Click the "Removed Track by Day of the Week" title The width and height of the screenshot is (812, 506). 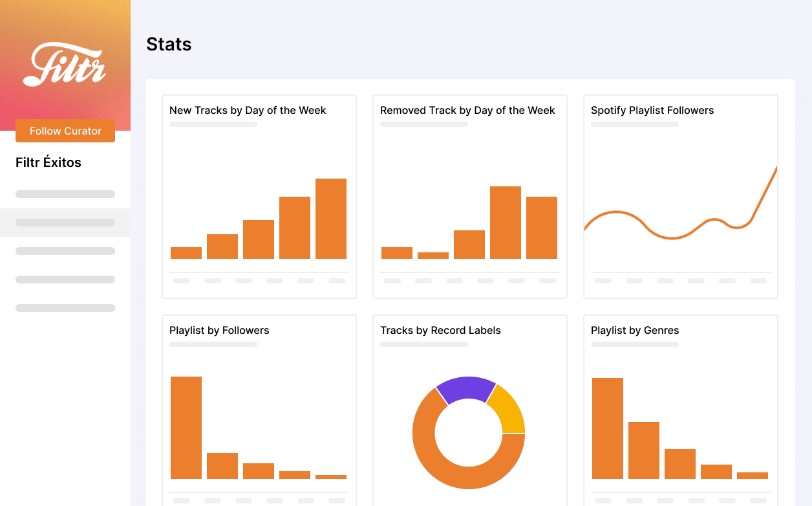pyautogui.click(x=467, y=111)
